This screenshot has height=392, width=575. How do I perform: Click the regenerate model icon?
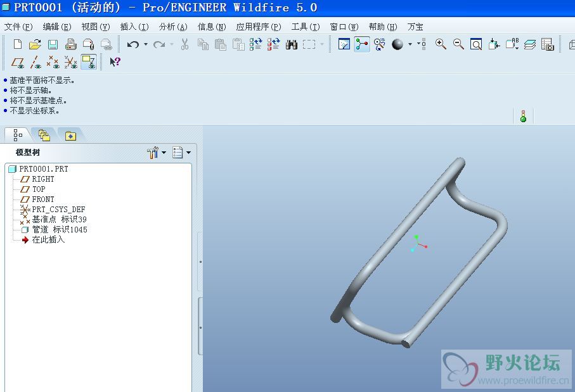255,44
